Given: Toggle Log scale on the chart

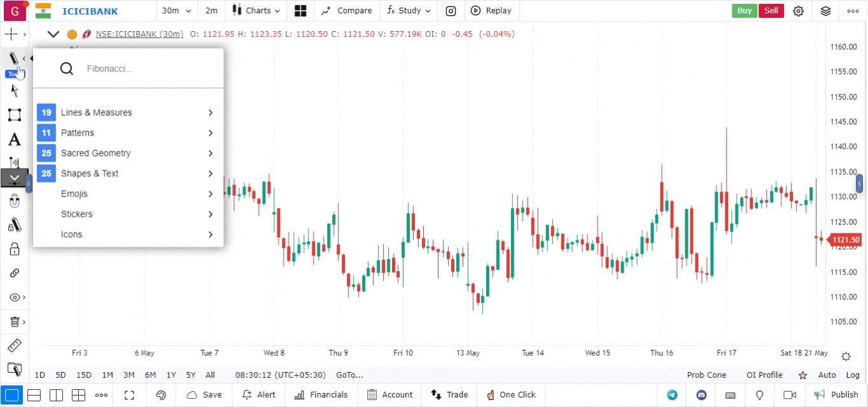Looking at the screenshot, I should click(853, 375).
